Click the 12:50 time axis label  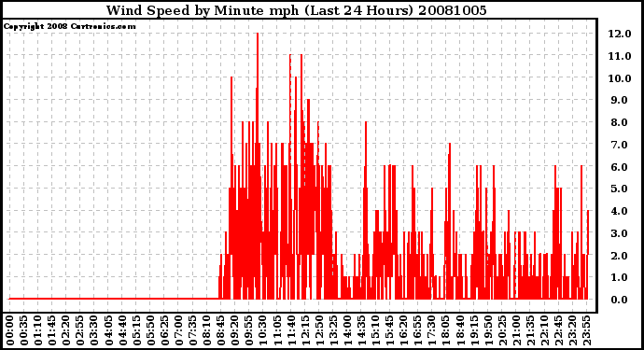319,330
